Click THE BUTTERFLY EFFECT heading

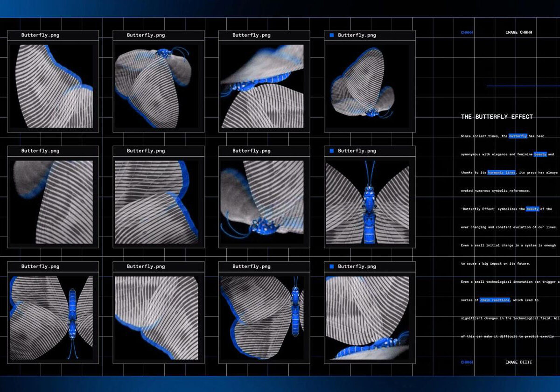pos(497,117)
